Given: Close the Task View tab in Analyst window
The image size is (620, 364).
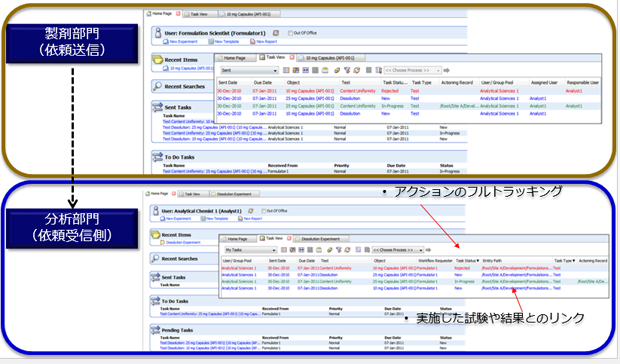Looking at the screenshot, I should 289,238.
